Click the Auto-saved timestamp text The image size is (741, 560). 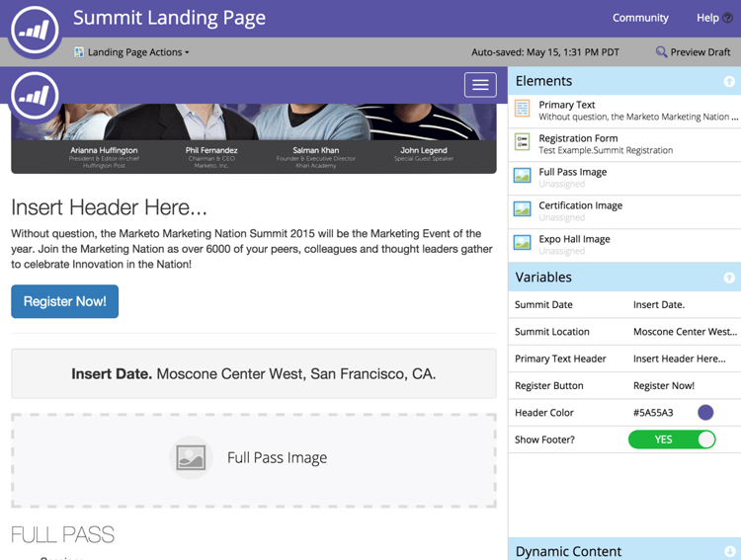[544, 52]
